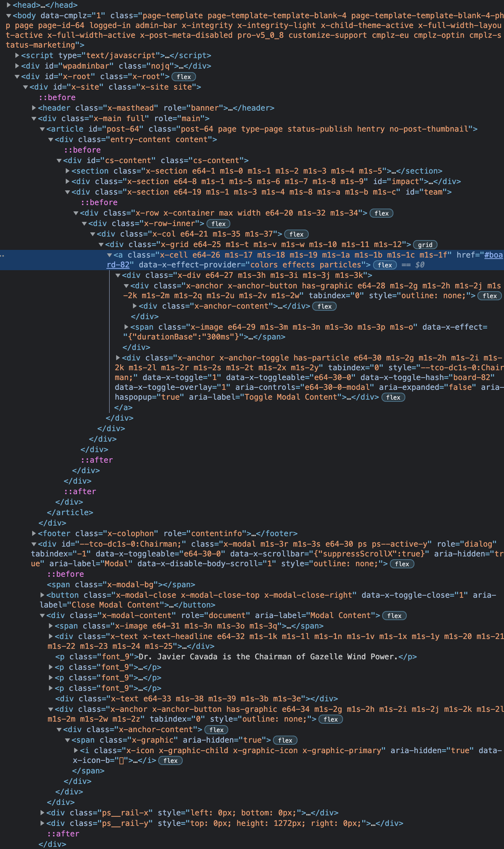
Task: Expand the head element
Action: click(9, 5)
